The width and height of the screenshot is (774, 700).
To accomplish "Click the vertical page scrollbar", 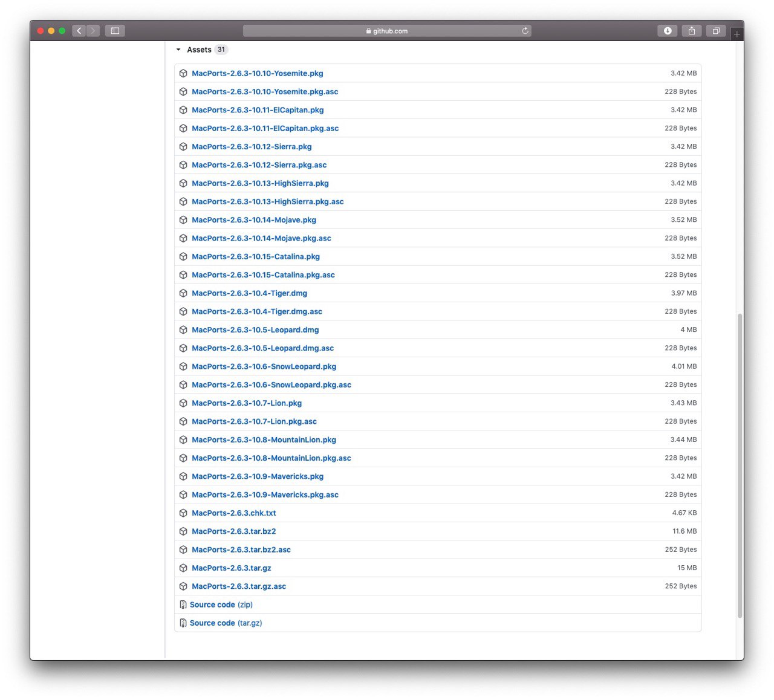I will pyautogui.click(x=740, y=465).
